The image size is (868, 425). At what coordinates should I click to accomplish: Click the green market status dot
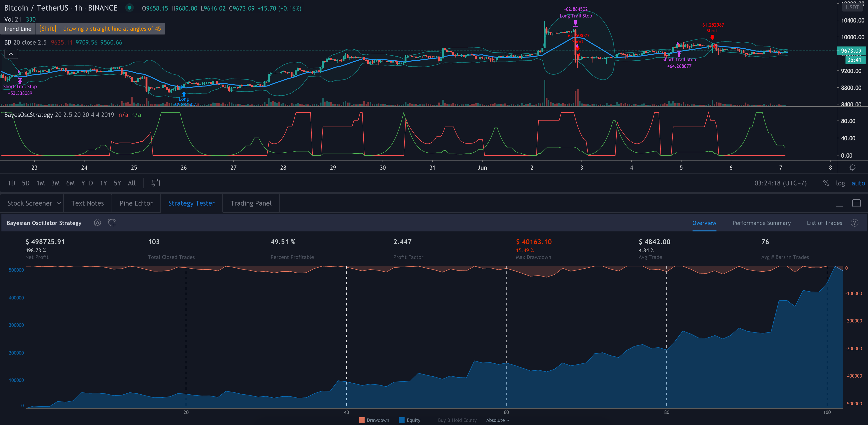[130, 8]
